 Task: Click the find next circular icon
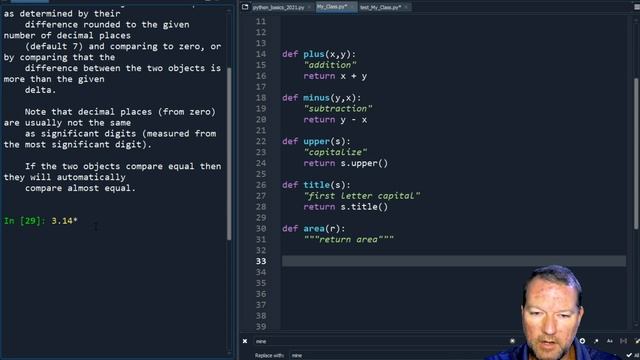(x=582, y=341)
